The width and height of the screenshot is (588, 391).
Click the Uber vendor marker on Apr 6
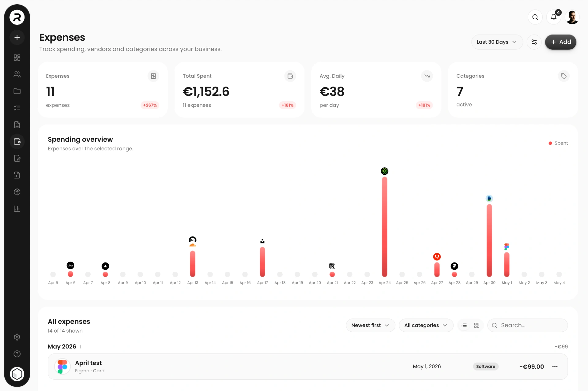pos(70,265)
